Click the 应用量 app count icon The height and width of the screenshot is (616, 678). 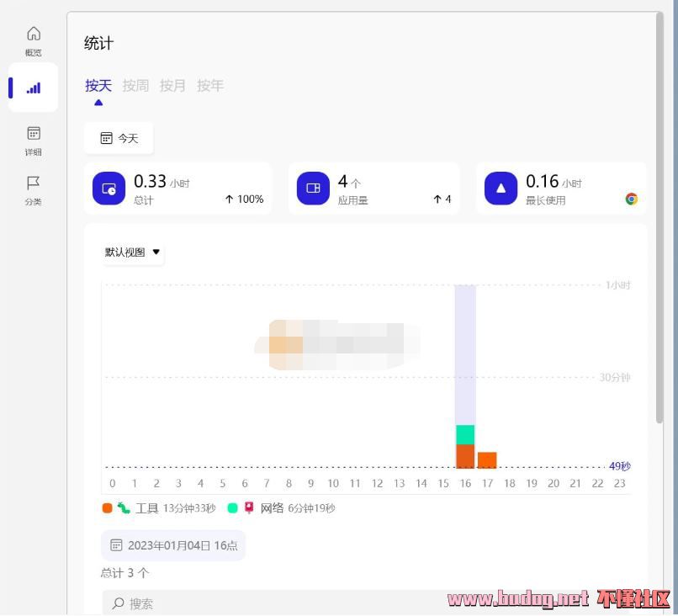click(313, 189)
